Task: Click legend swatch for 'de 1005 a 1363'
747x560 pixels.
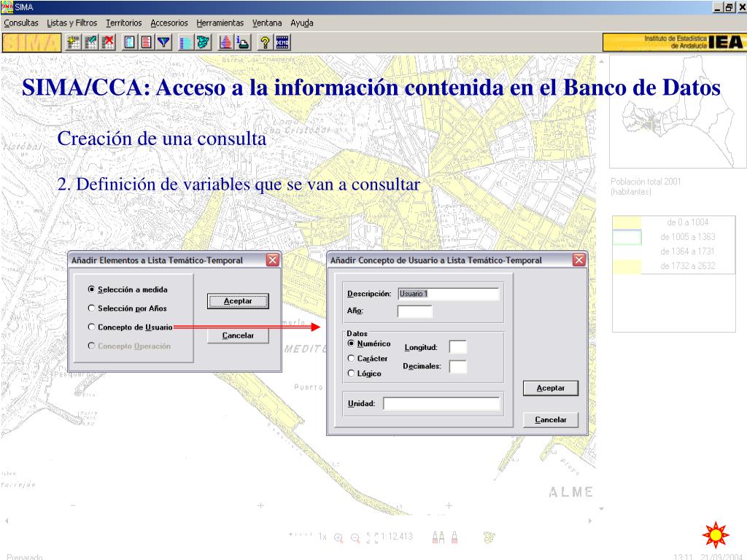Action: [x=627, y=237]
